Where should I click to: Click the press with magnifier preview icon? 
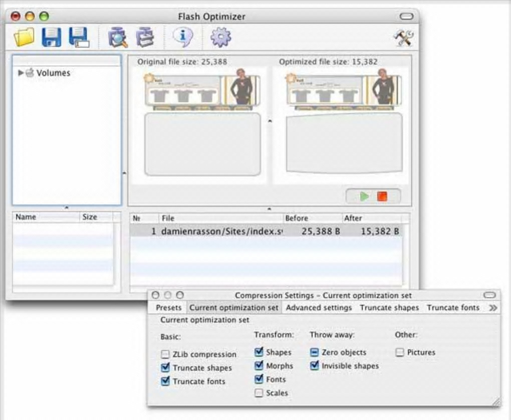point(118,37)
